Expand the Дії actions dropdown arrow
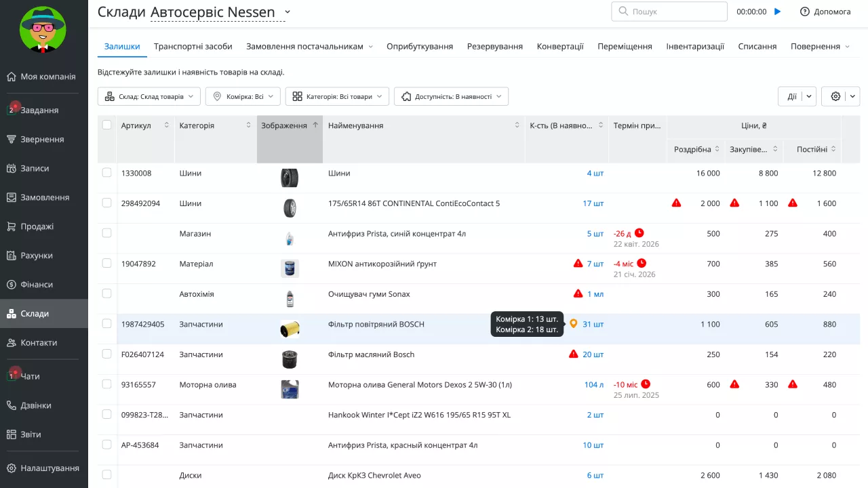Image resolution: width=868 pixels, height=488 pixels. [808, 96]
